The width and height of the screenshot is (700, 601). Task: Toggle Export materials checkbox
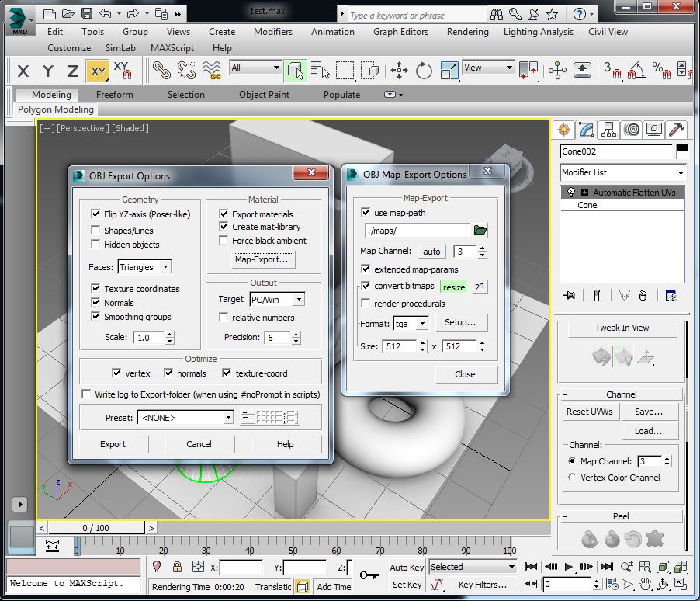coord(224,214)
